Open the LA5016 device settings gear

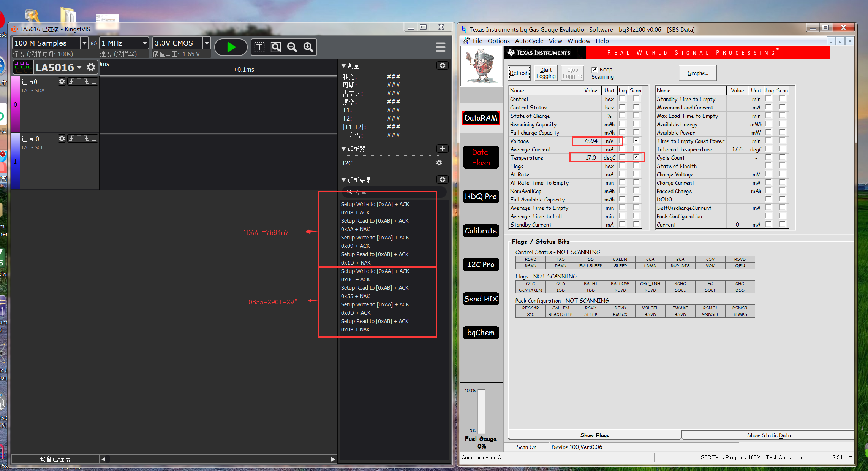pyautogui.click(x=91, y=67)
